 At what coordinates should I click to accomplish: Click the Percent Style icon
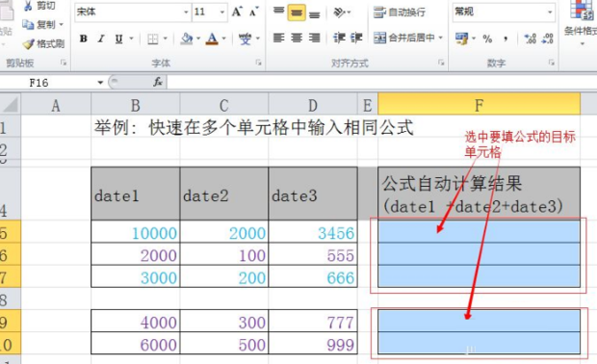[487, 39]
